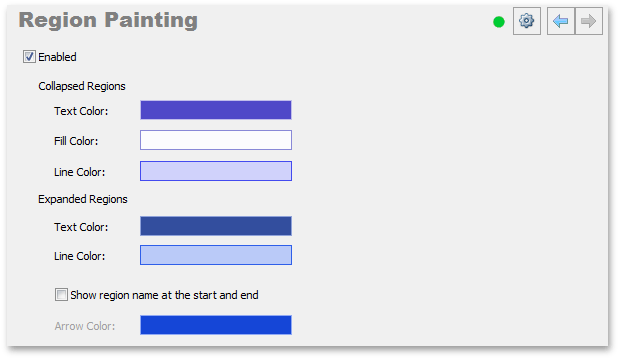Click the Collapsed Regions section heading
The width and height of the screenshot is (621, 361).
[x=82, y=86]
